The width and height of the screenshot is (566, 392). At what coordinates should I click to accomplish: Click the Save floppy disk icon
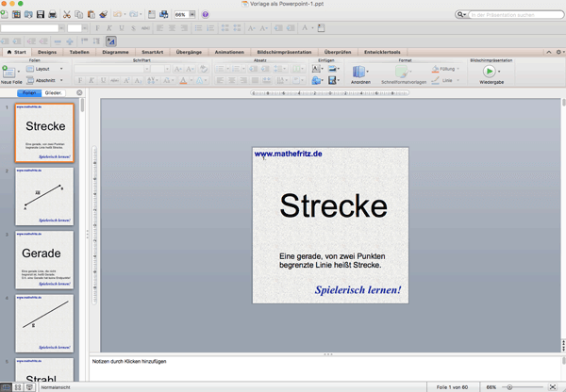(x=41, y=14)
